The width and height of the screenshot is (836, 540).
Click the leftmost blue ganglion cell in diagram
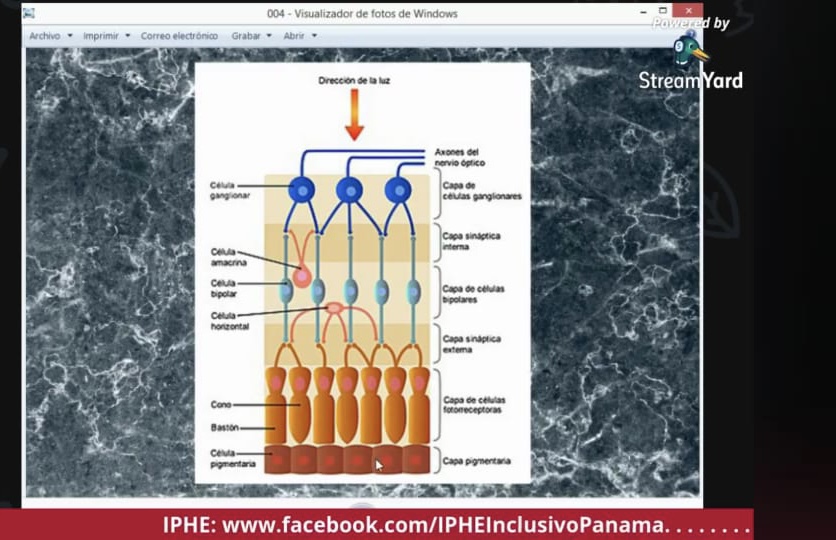302,190
